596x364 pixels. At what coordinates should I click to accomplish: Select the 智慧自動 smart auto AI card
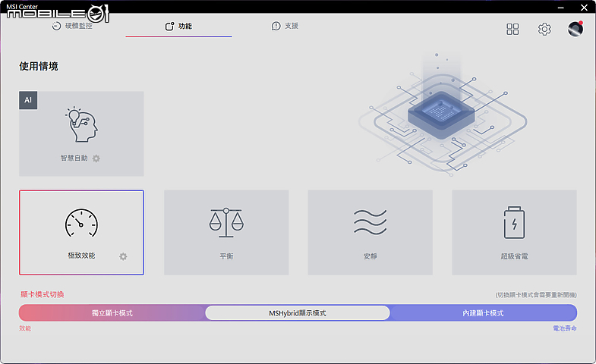point(81,133)
